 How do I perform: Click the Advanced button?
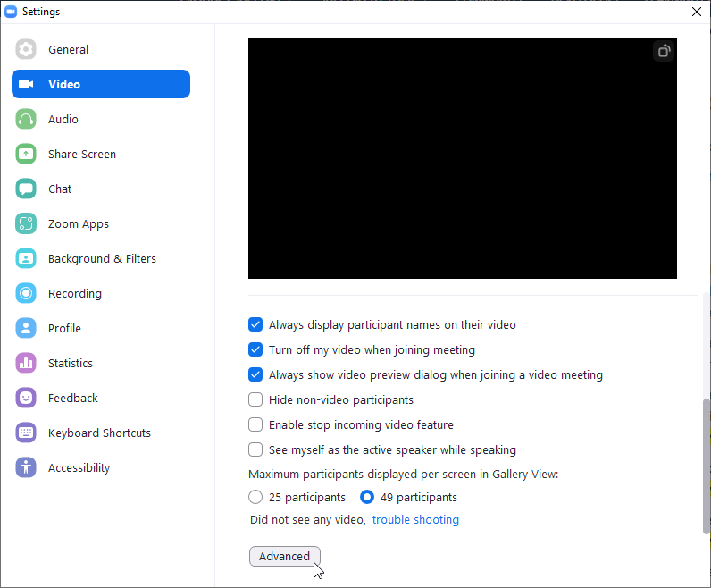pyautogui.click(x=284, y=556)
